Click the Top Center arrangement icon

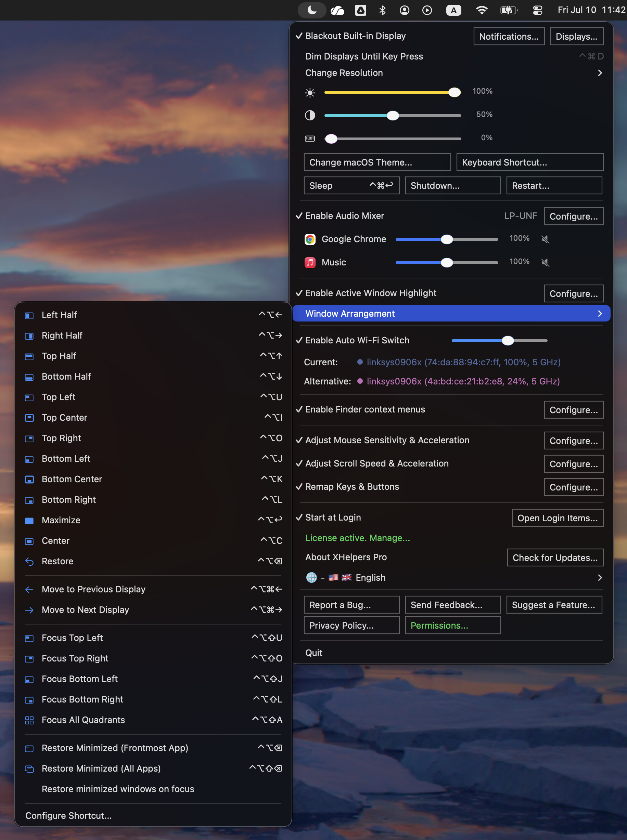pyautogui.click(x=29, y=418)
